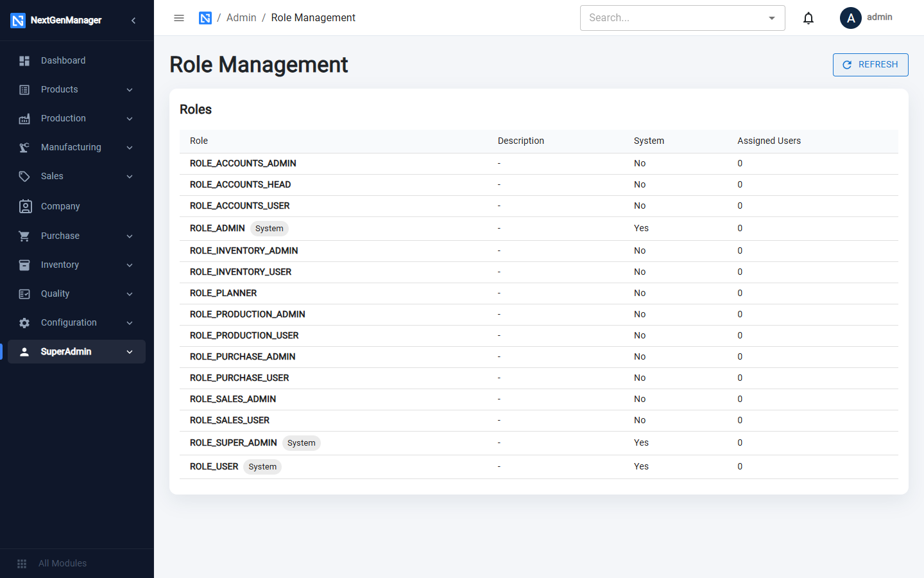This screenshot has height=578, width=924.
Task: Click the Manufacturing robot arm icon
Action: point(24,148)
